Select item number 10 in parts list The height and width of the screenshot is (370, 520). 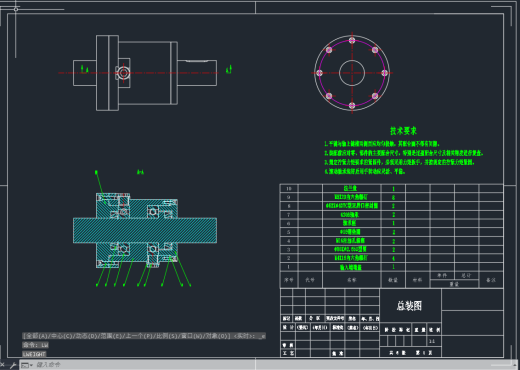click(x=289, y=188)
